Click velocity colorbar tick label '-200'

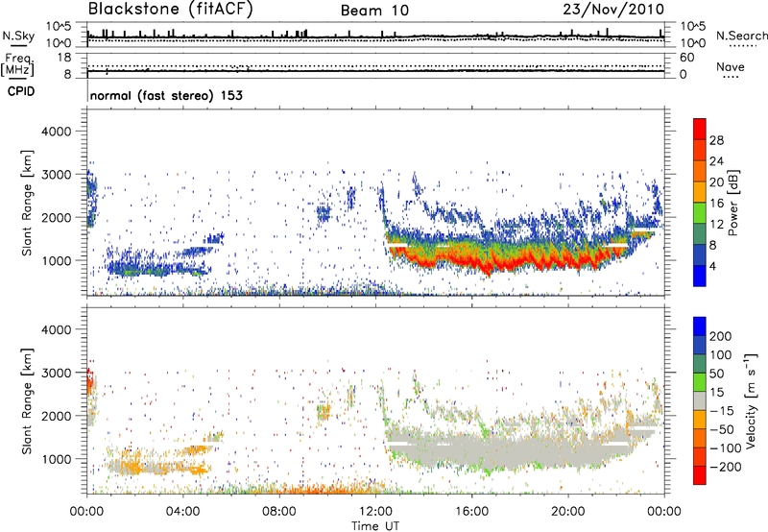(725, 467)
